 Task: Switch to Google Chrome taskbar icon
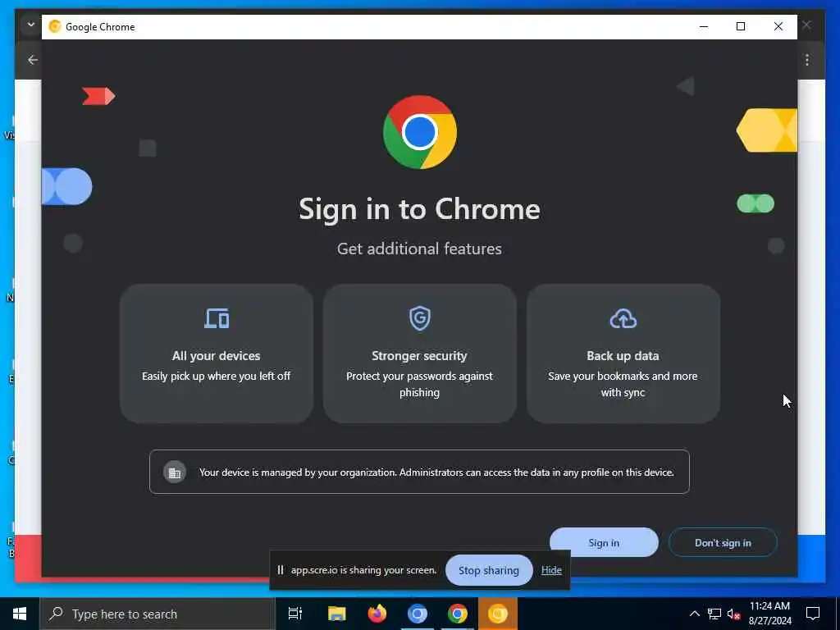point(458,614)
